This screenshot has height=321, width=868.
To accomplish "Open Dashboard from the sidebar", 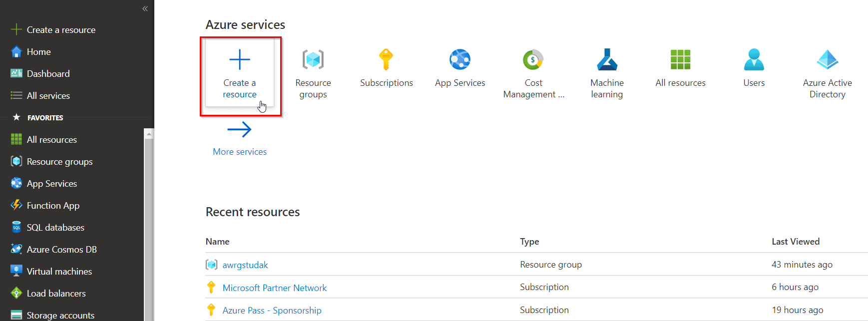I will 48,74.
